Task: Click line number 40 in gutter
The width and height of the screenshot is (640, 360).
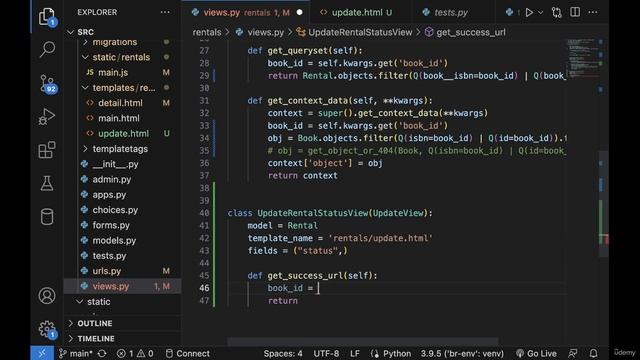Action: (204, 213)
